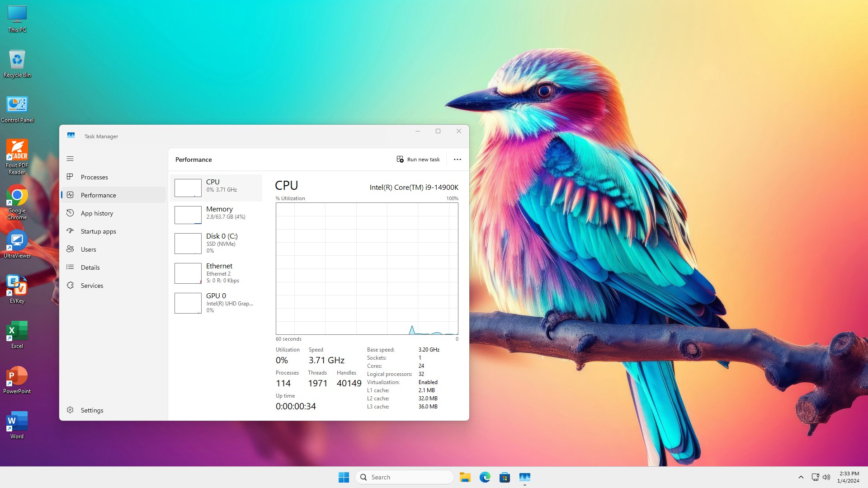Click the taskbar Search box
The width and height of the screenshot is (868, 488).
pos(405,477)
